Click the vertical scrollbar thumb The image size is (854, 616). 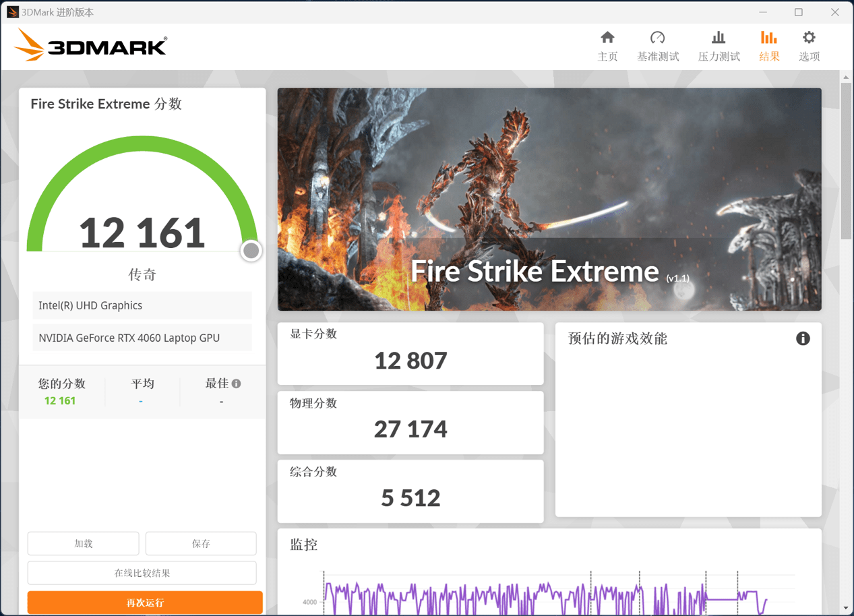(846, 161)
